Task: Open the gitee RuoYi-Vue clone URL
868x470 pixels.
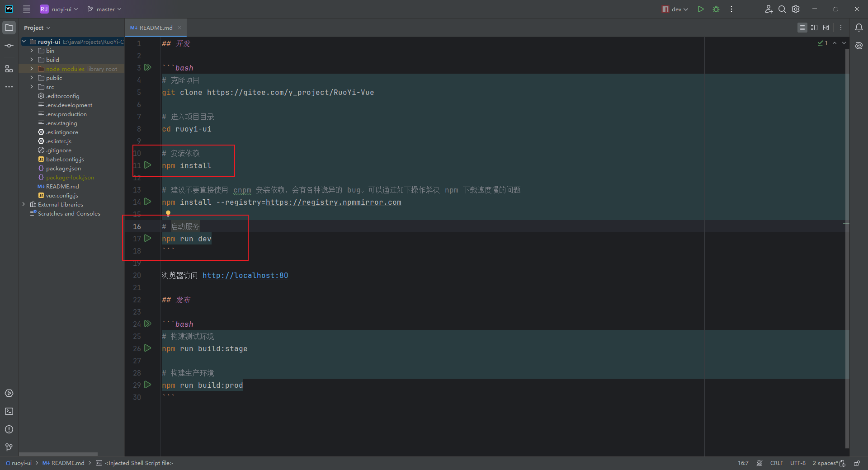Action: point(290,92)
